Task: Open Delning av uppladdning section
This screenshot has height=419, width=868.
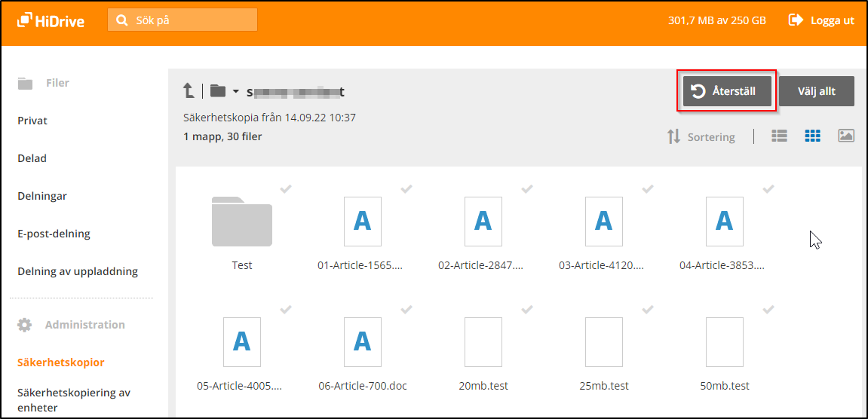Action: coord(78,271)
